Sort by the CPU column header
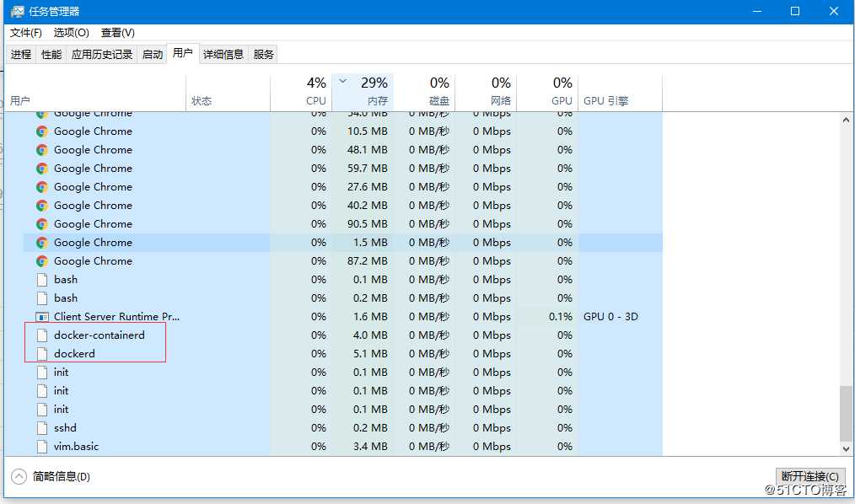The image size is (855, 504). pos(301,93)
